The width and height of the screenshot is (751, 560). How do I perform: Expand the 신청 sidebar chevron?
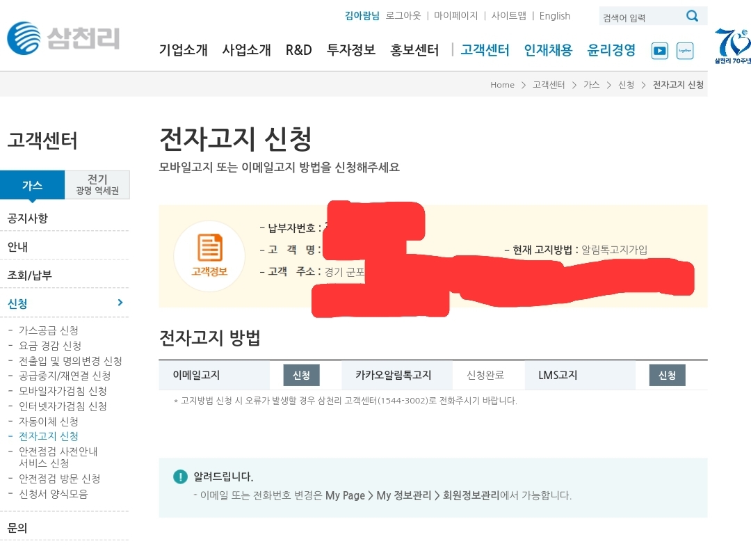120,303
